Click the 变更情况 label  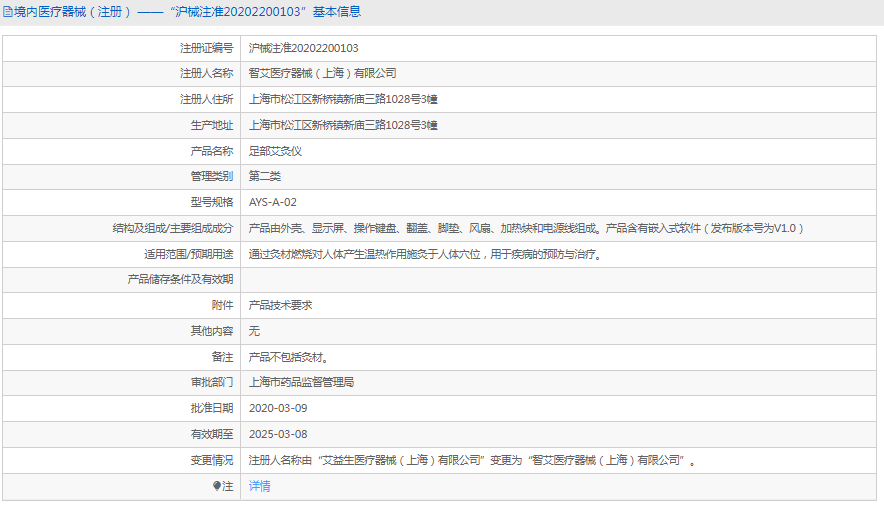[x=211, y=460]
